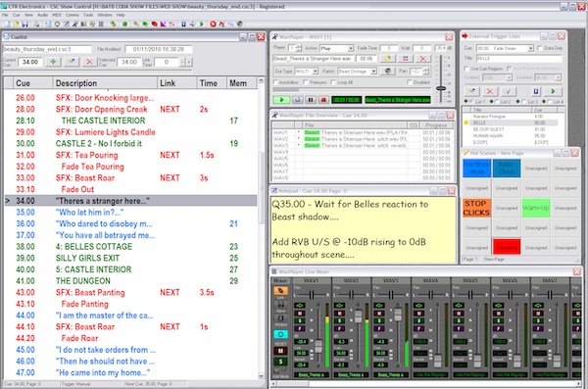Open the Tools menu
This screenshot has width=588, height=389.
[x=88, y=15]
